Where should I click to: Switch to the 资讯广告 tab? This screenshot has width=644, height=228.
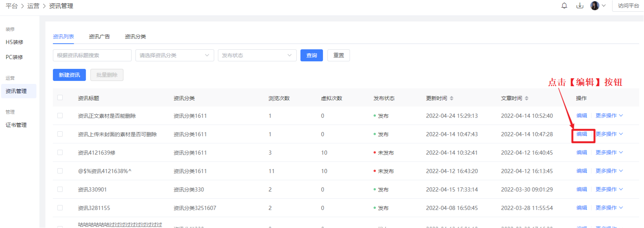coord(99,36)
